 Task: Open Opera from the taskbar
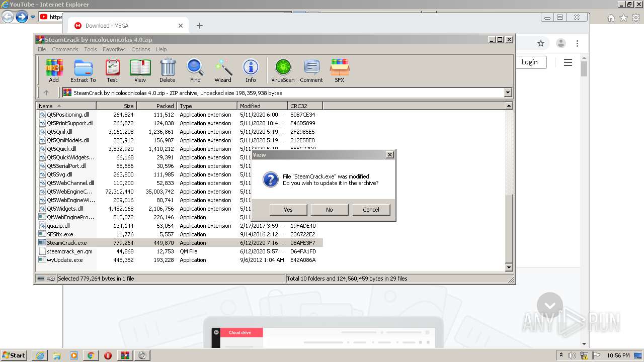click(108, 355)
